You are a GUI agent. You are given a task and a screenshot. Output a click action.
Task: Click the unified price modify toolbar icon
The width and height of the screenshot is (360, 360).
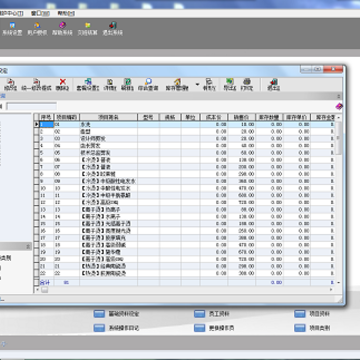36,82
